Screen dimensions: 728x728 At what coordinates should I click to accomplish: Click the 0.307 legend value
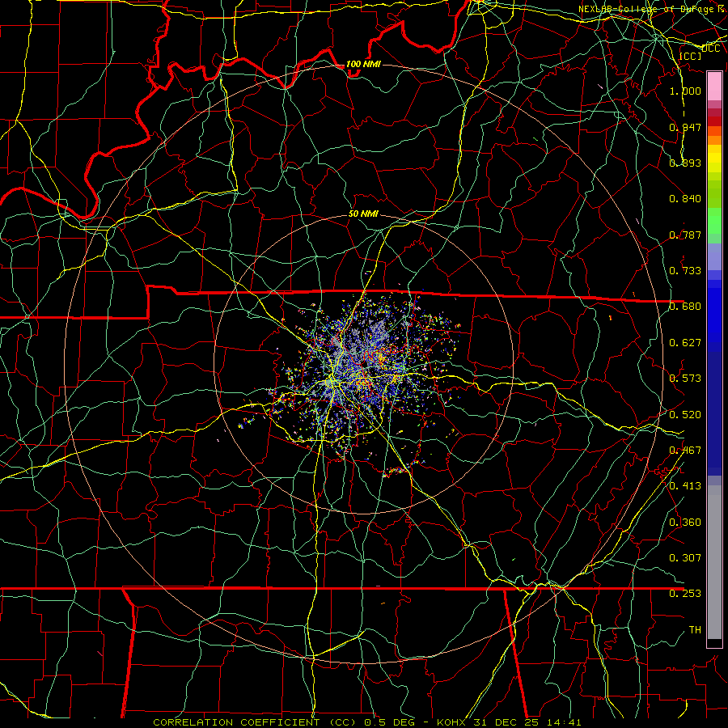pyautogui.click(x=685, y=558)
